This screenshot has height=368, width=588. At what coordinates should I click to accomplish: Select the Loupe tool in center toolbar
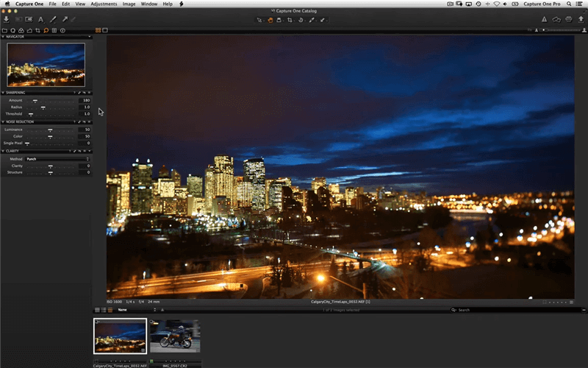(x=279, y=20)
